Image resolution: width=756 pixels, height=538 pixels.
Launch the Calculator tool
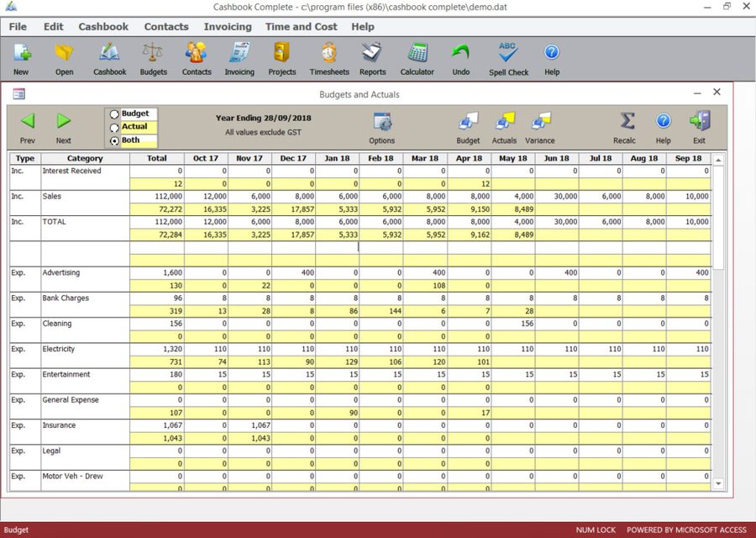417,53
